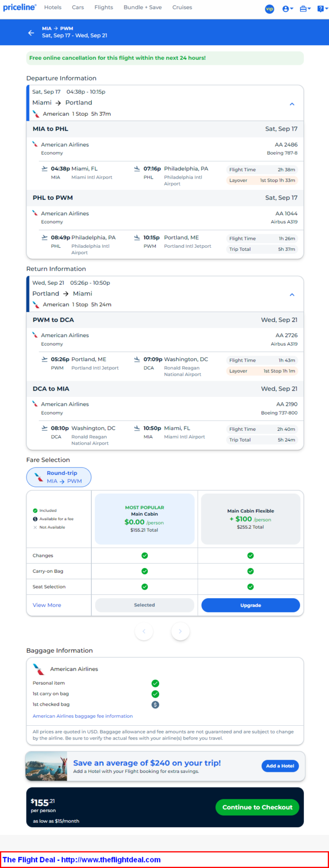The width and height of the screenshot is (329, 868).
Task: Click Main Cabin Flexible Carry-on Bag checkmark
Action: pos(250,571)
